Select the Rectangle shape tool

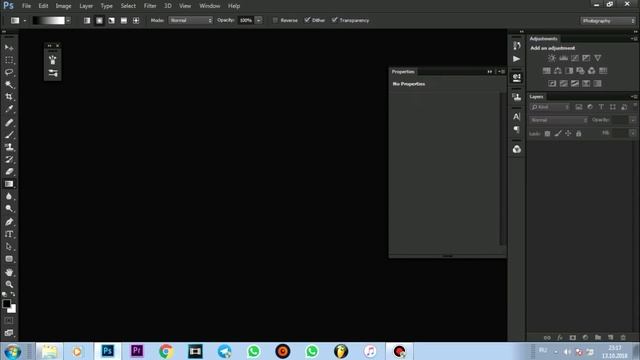coord(9,259)
